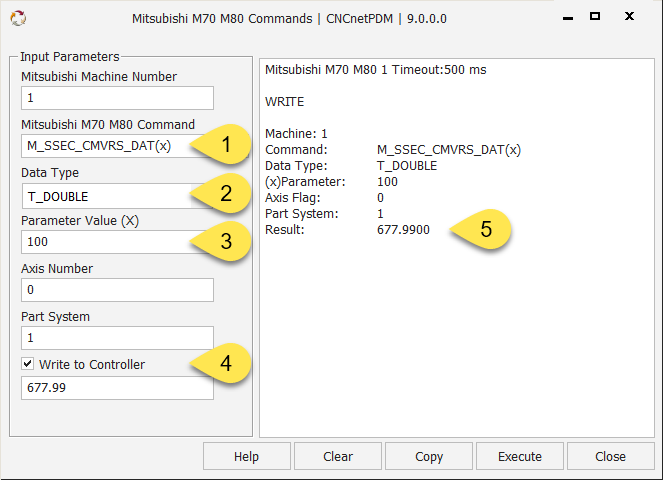
Task: Select the Result value 677.9900 text
Action: point(403,230)
